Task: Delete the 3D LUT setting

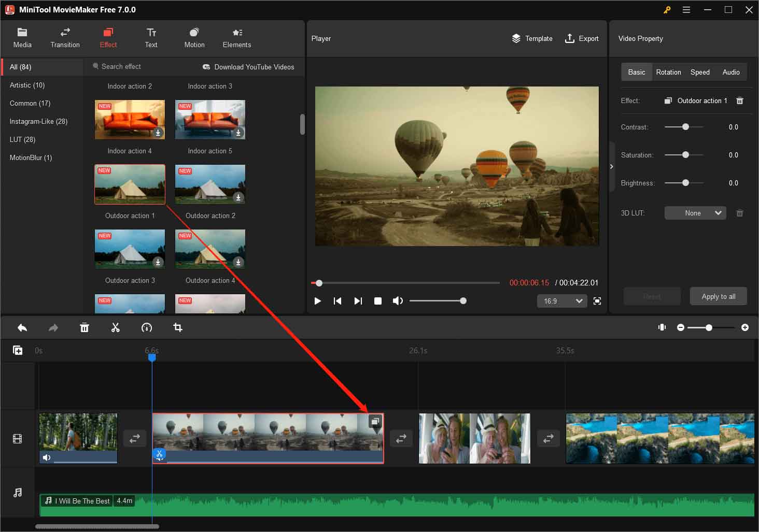Action: click(x=740, y=213)
